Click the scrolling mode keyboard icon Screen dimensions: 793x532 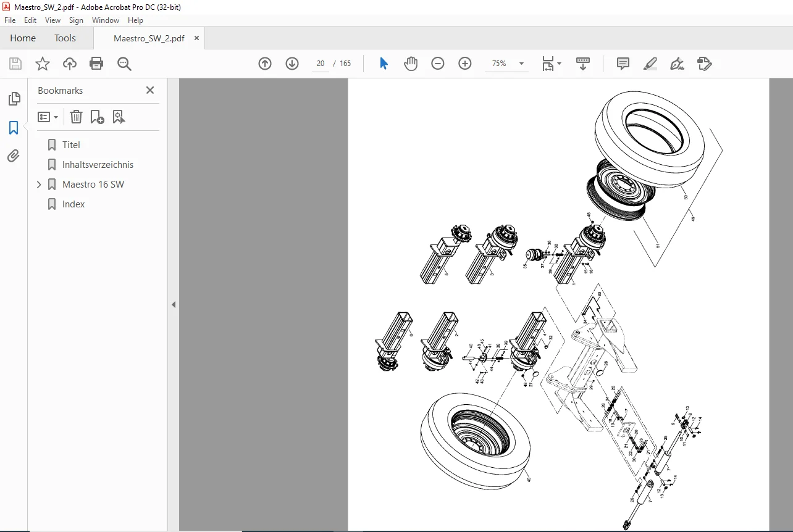tap(583, 64)
